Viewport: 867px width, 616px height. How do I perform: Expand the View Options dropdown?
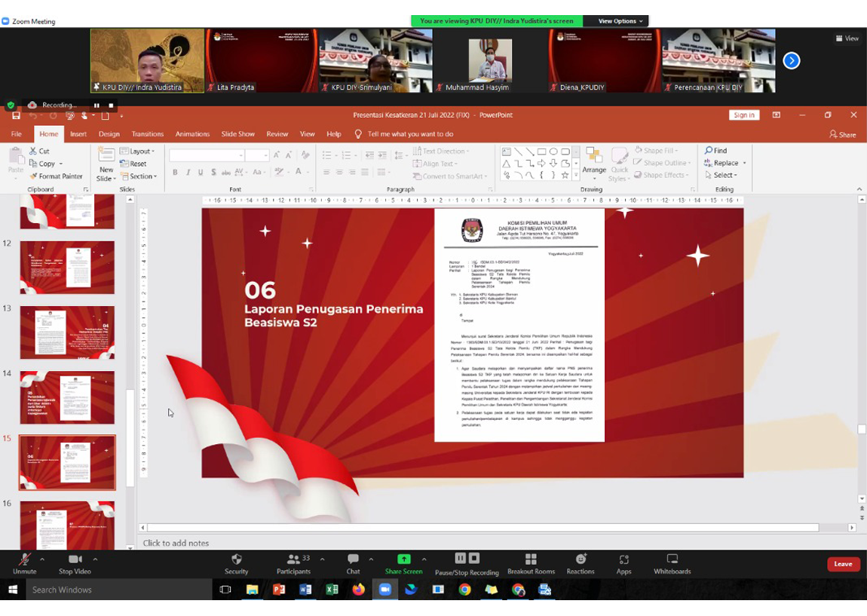point(620,21)
